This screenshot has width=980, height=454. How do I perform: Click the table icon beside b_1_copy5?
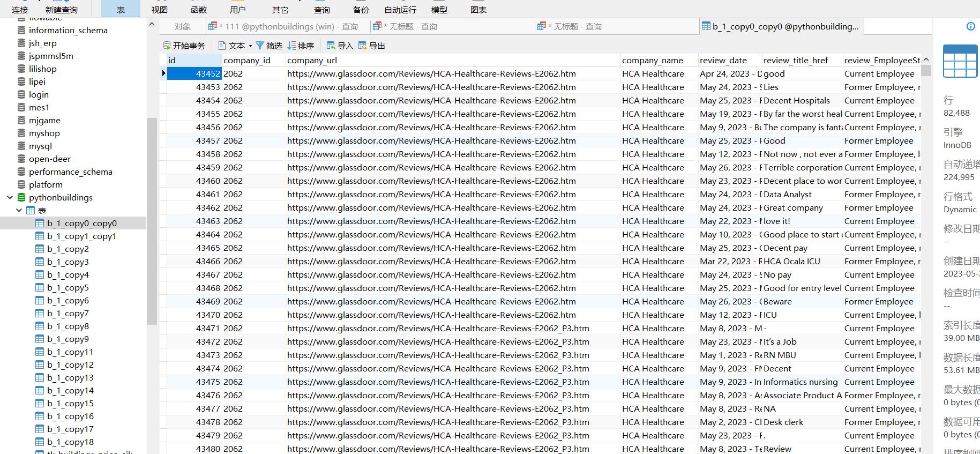[40, 288]
